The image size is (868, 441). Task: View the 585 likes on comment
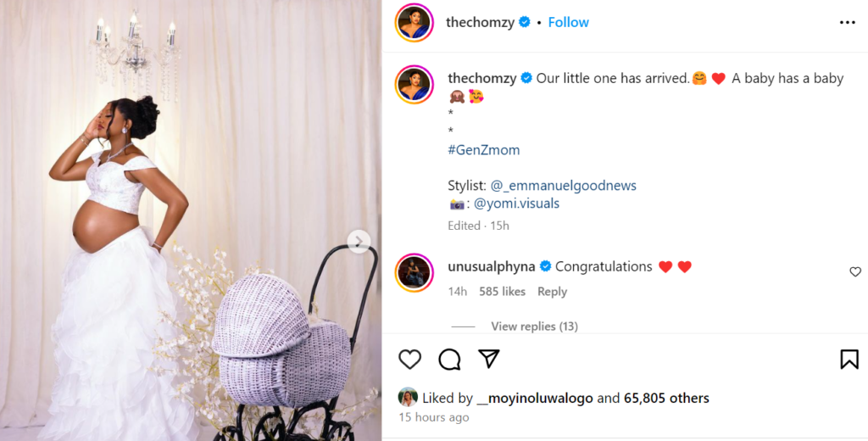(502, 292)
